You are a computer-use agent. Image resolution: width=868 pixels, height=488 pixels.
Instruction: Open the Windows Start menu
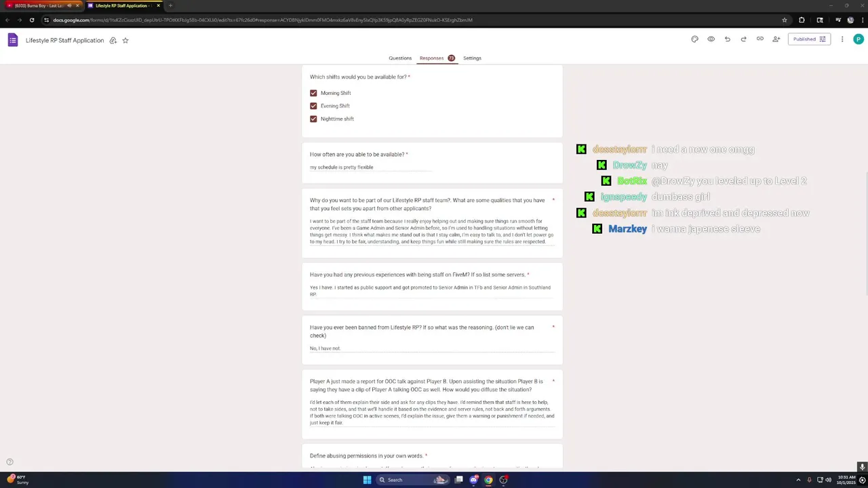click(367, 480)
